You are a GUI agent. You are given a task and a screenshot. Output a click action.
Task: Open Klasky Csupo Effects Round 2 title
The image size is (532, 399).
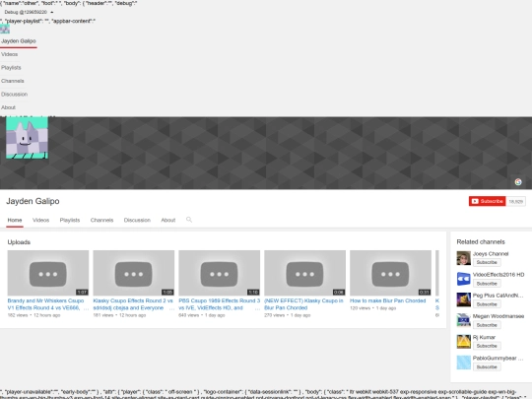[x=133, y=304]
